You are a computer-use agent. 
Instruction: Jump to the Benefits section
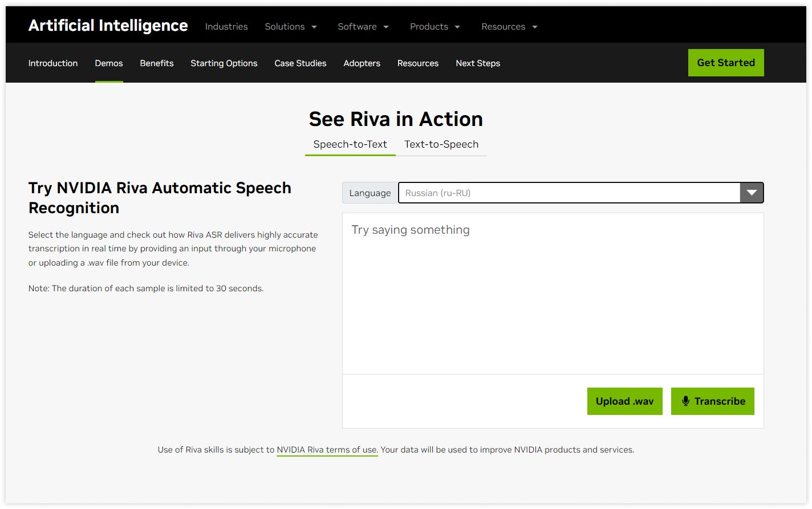tap(157, 63)
